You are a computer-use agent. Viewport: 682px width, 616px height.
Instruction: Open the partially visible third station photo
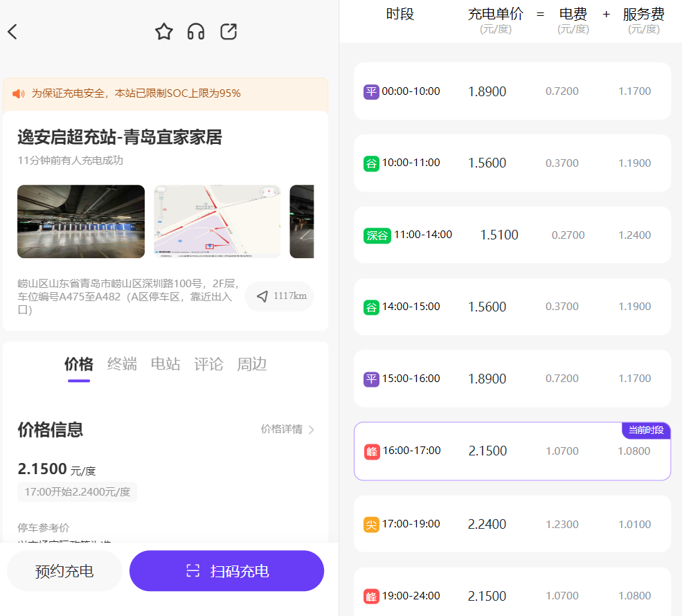point(302,221)
